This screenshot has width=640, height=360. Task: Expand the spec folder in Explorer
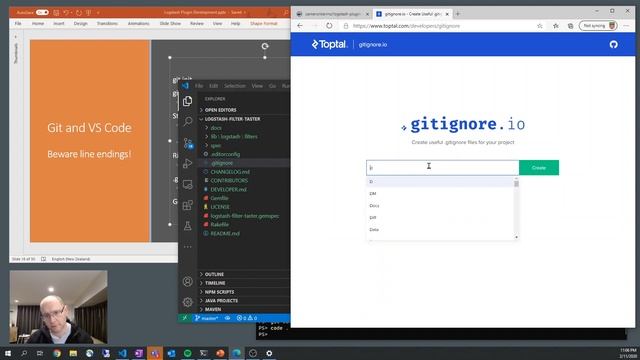[x=216, y=145]
